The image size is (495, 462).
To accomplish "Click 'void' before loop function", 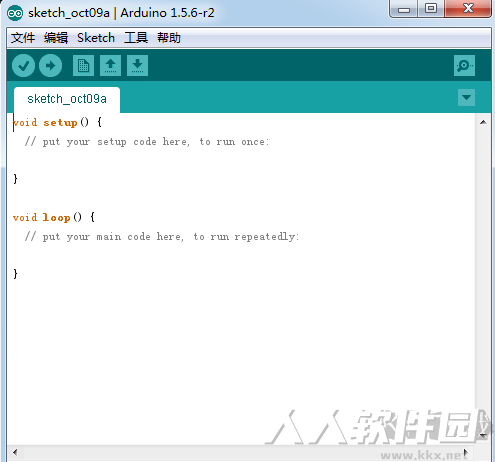I will pyautogui.click(x=25, y=217).
